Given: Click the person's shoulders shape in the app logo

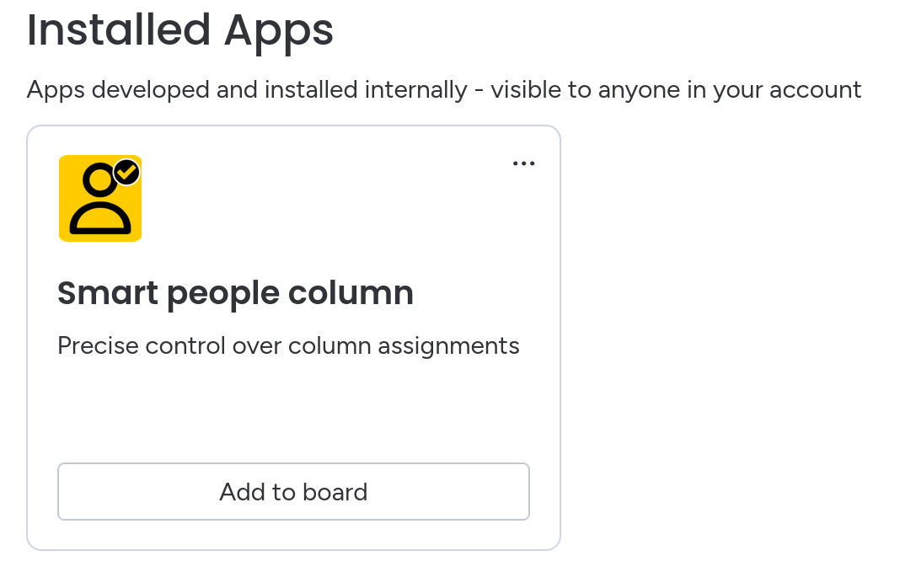Looking at the screenshot, I should tap(100, 217).
